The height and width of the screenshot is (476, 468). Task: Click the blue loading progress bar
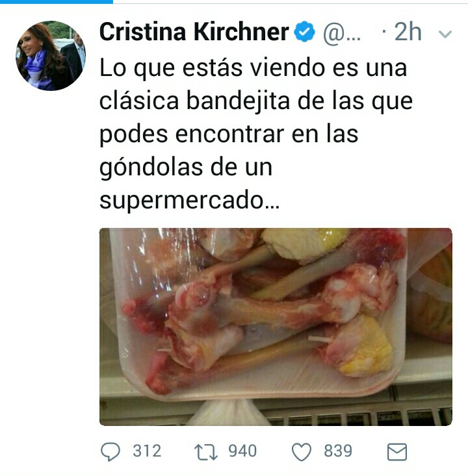point(56,1)
